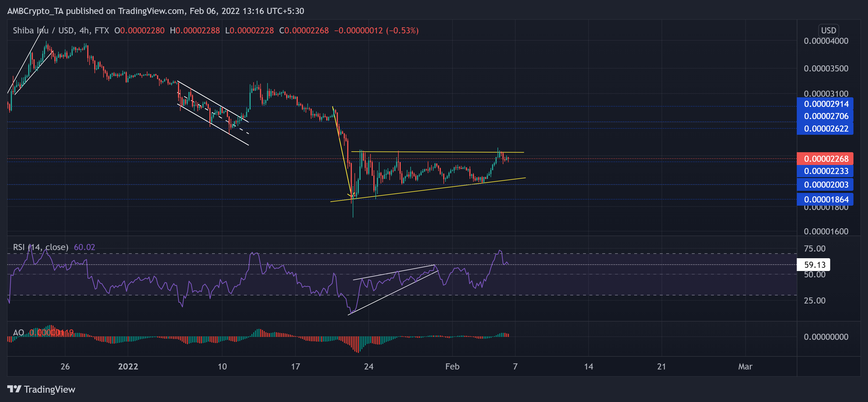The image size is (868, 402).
Task: Click the low price L0.00002228 value
Action: point(249,30)
